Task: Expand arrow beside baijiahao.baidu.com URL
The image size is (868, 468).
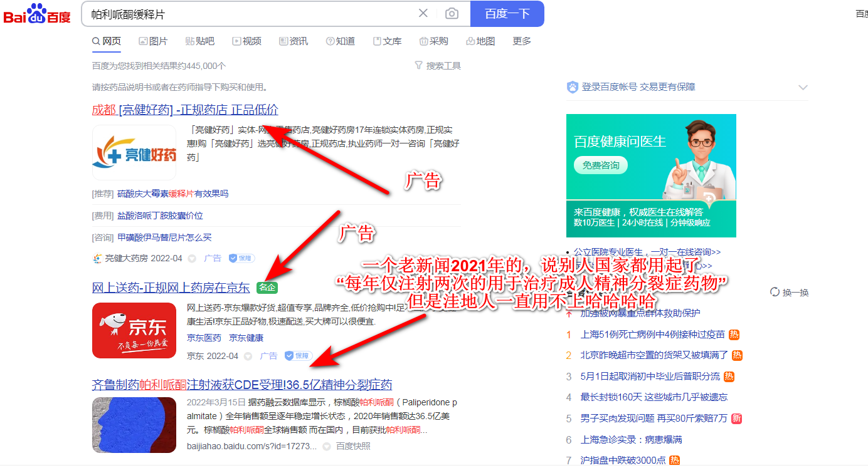Action: (326, 446)
